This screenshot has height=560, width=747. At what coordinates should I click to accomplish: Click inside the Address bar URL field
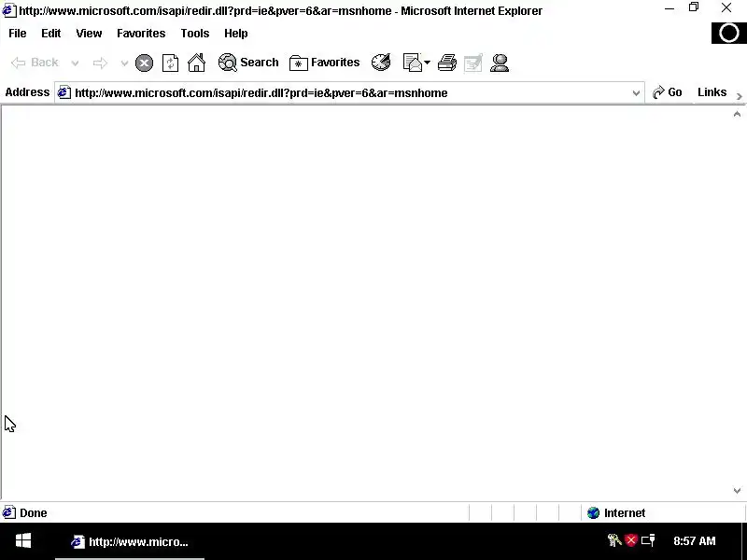click(x=350, y=92)
